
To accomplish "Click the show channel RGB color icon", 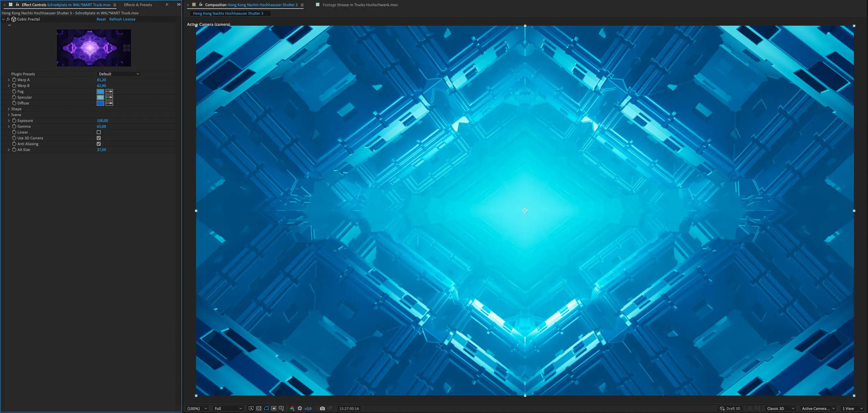I will tap(292, 408).
